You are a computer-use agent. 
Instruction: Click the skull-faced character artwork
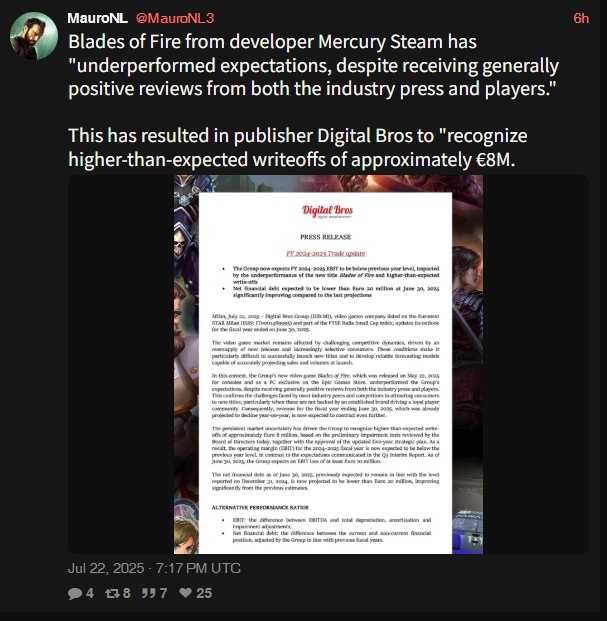click(180, 242)
